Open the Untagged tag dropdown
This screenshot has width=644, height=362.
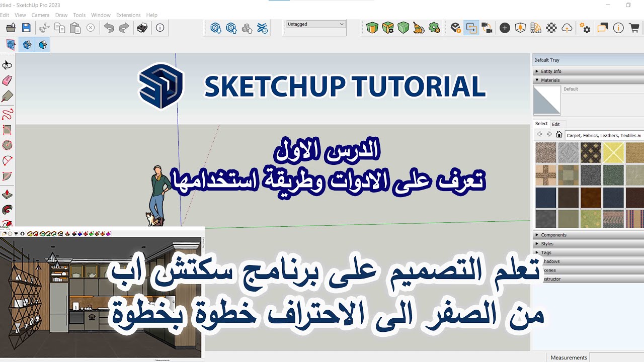pyautogui.click(x=315, y=24)
